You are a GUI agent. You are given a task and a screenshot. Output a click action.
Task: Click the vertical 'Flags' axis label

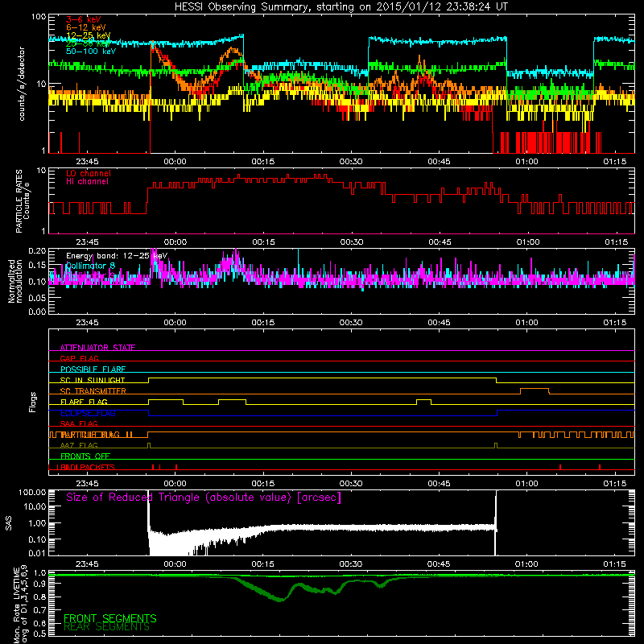33,402
